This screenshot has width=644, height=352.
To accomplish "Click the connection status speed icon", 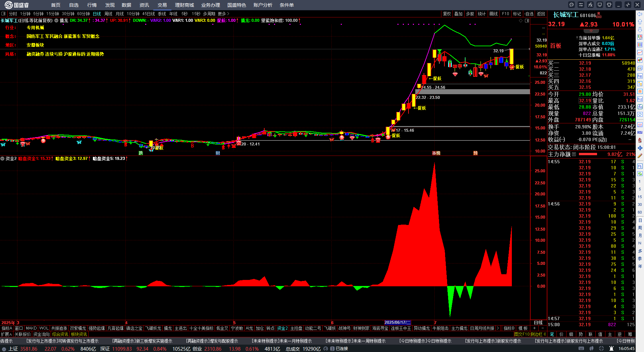I will pyautogui.click(x=326, y=349).
